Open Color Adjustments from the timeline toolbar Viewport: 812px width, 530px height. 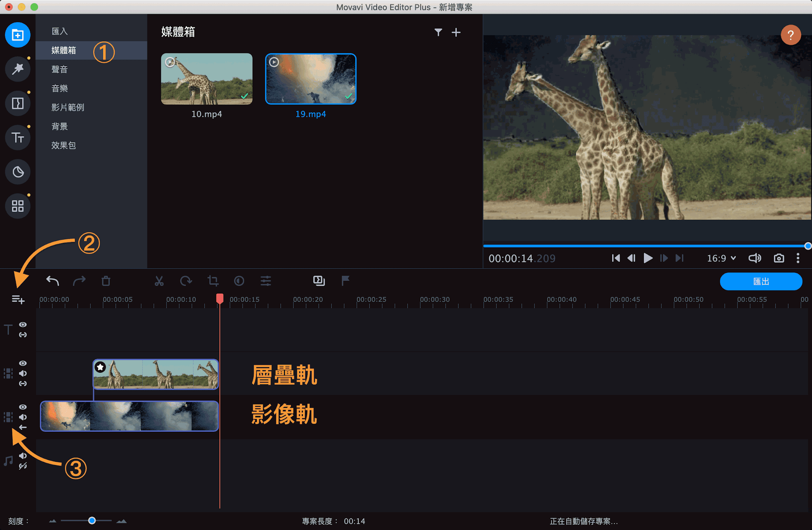(239, 281)
